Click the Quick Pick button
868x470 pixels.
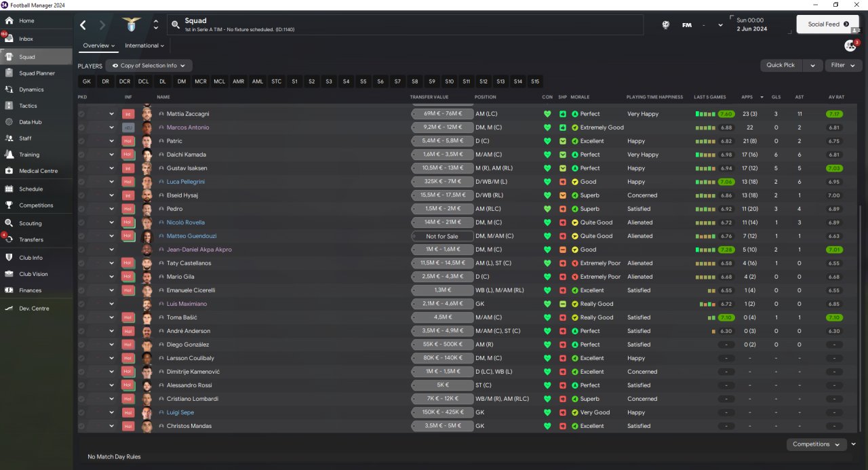(781, 65)
